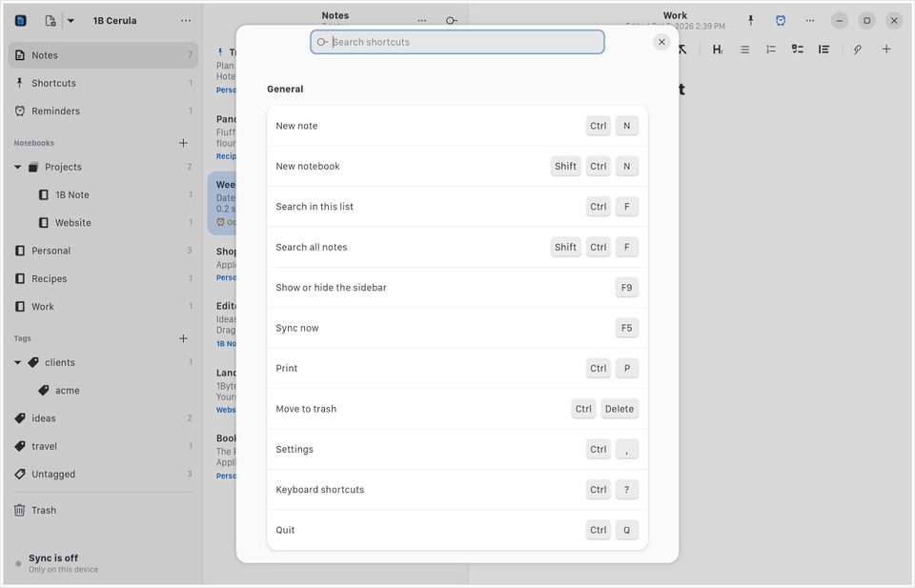Insert a heading using the H icon
The height and width of the screenshot is (588, 915).
click(717, 50)
